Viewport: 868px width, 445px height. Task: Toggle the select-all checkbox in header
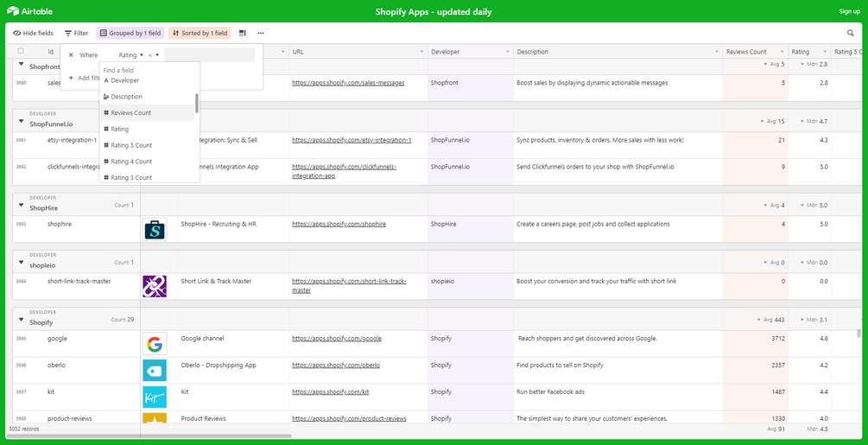(21, 51)
